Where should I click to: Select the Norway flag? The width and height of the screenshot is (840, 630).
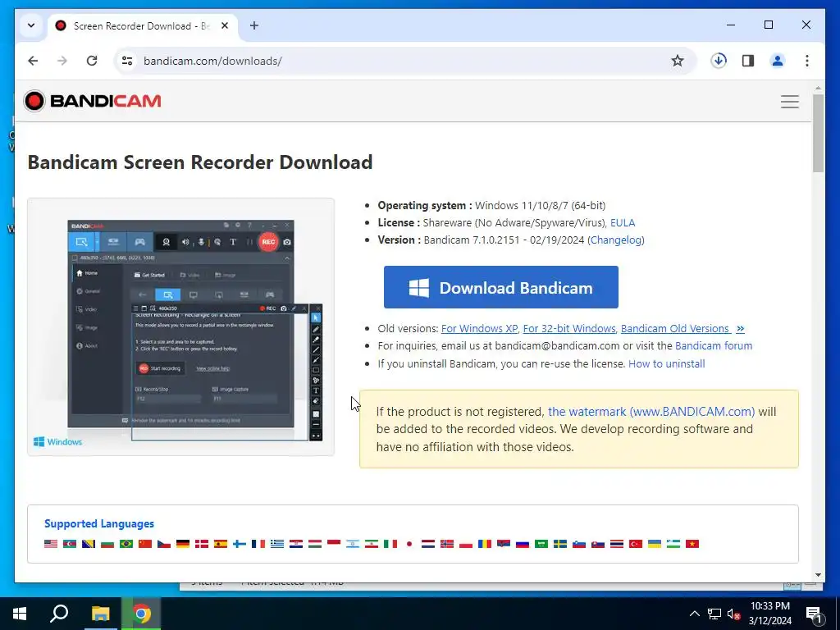pyautogui.click(x=447, y=544)
